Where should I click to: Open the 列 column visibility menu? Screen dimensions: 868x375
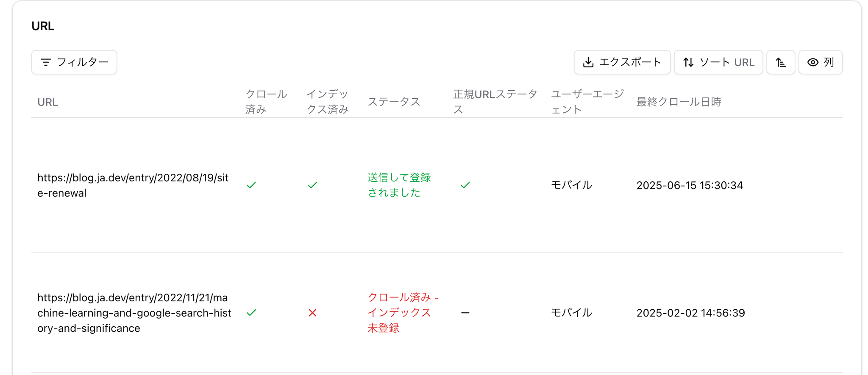tap(821, 62)
